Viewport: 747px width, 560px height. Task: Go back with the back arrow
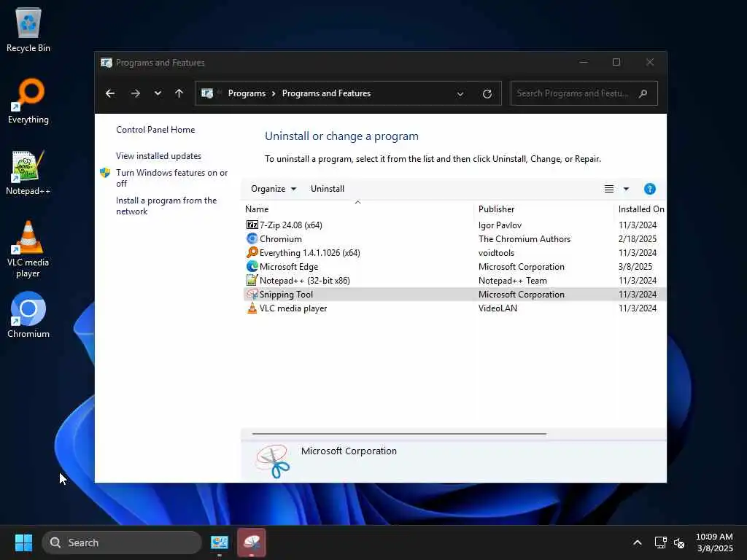coord(110,93)
